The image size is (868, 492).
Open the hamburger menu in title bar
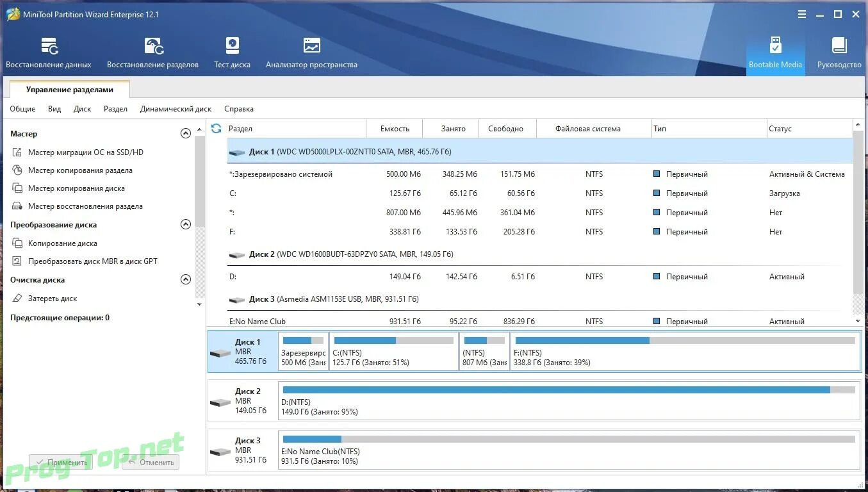click(x=802, y=14)
